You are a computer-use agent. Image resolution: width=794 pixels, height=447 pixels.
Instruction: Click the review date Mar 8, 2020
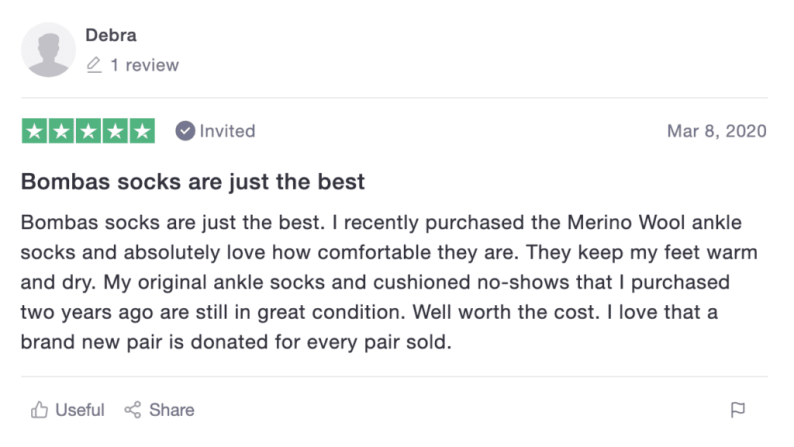[x=716, y=131]
